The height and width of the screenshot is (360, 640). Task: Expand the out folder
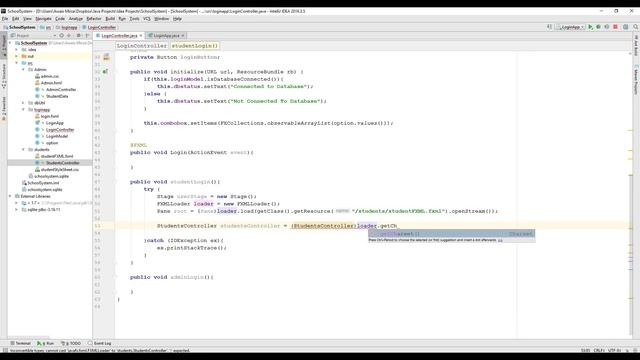coord(17,56)
